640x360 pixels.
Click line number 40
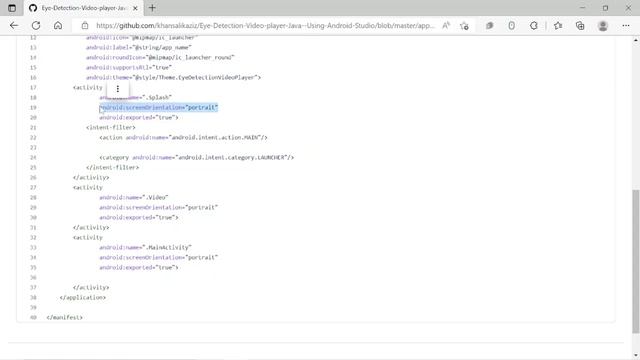pos(33,317)
